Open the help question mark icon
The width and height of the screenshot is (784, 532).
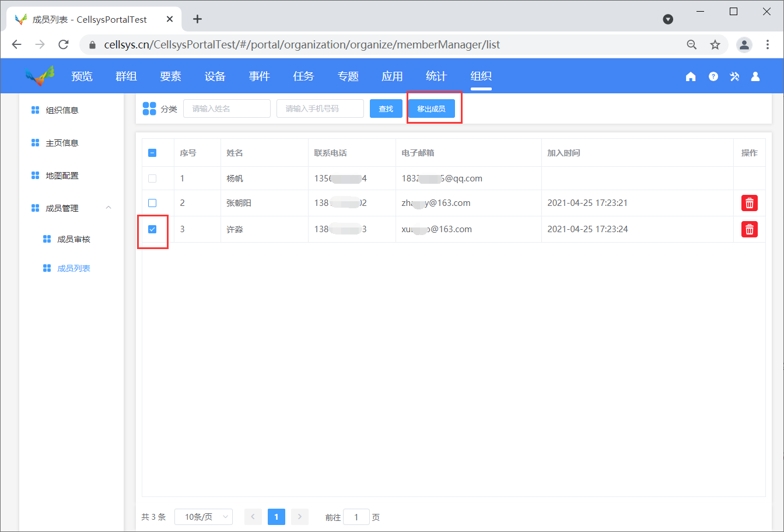(713, 76)
